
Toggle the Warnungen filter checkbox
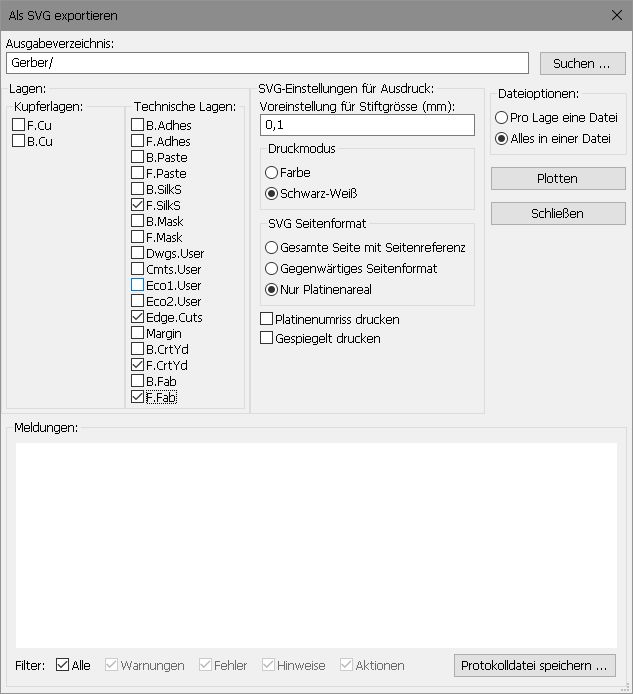coord(111,664)
